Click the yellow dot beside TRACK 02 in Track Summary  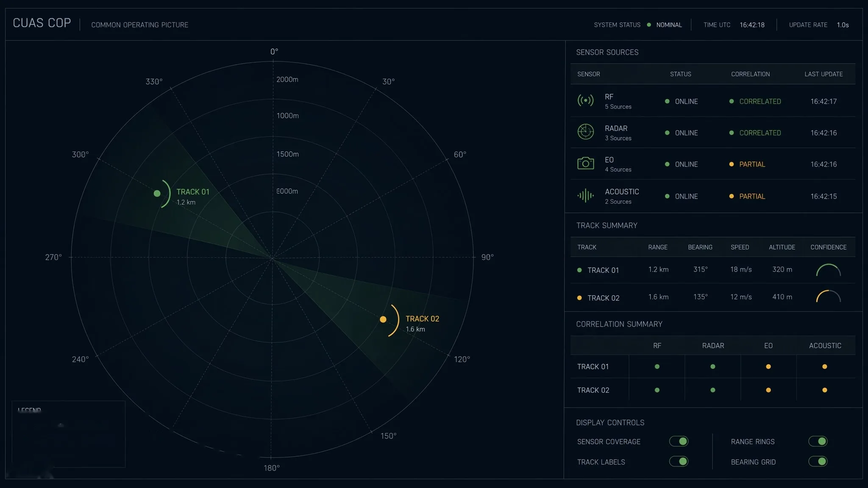579,298
